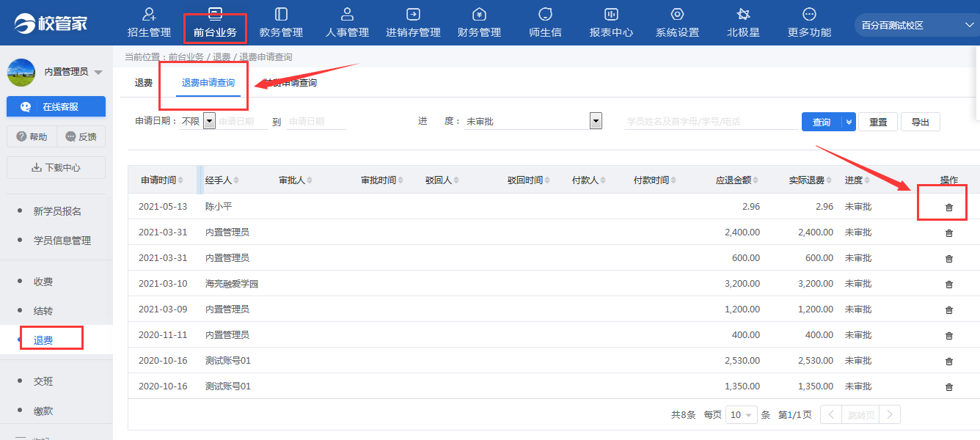Click the 导出 export button

[920, 122]
